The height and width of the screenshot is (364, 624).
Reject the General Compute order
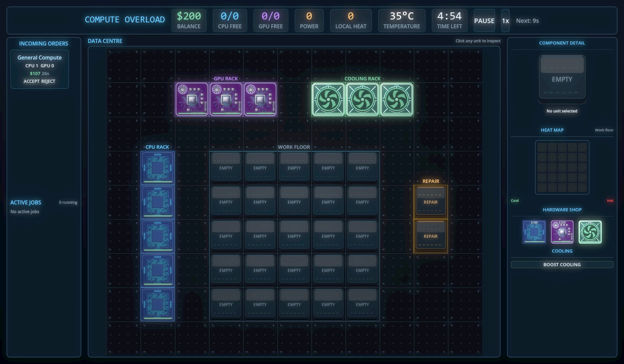click(x=48, y=81)
